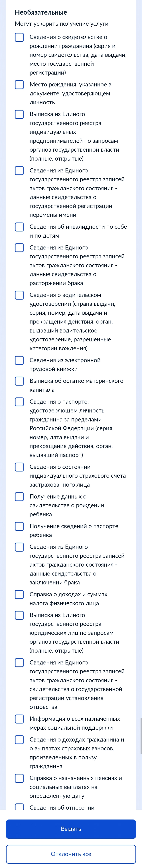Select the name change certificate checkbox
142x868 pixels.
19,171
